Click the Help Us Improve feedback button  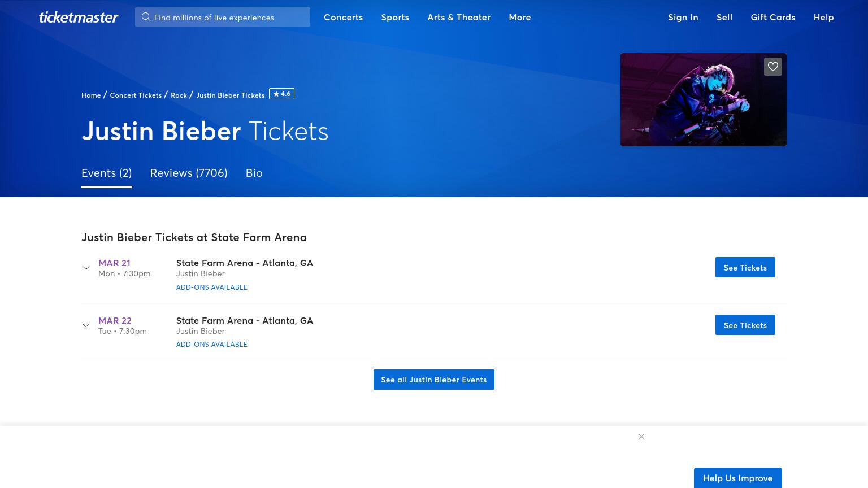[737, 478]
